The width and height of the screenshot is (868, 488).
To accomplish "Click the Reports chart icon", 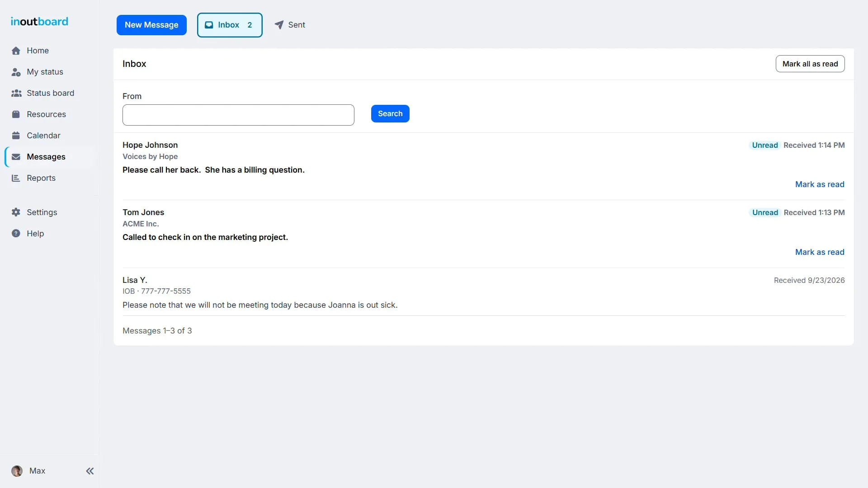I will [x=16, y=178].
